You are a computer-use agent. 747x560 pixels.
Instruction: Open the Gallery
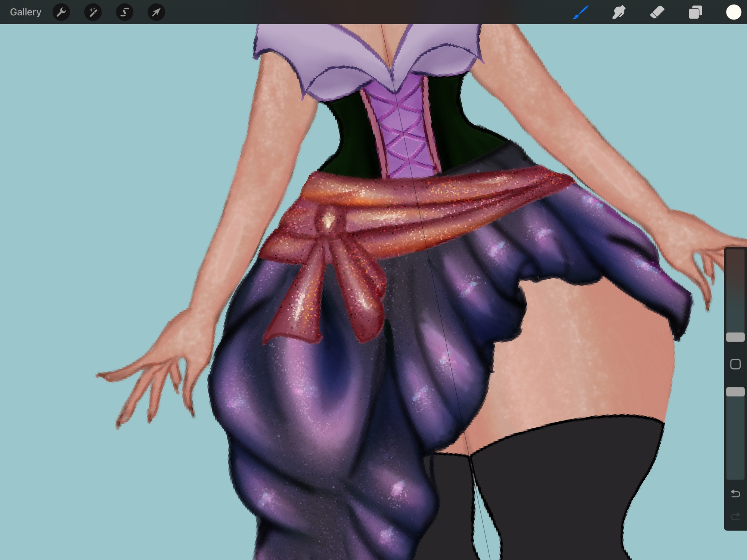click(x=25, y=12)
